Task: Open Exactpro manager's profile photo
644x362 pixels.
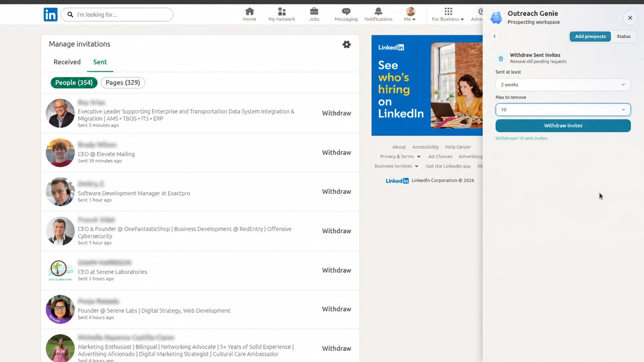Action: 60,192
